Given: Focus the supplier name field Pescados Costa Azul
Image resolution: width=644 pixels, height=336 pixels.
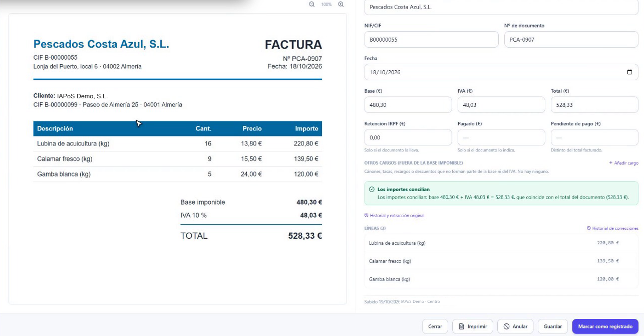Looking at the screenshot, I should coord(501,7).
